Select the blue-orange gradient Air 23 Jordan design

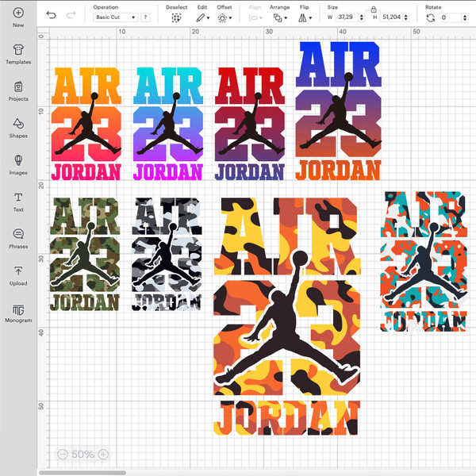click(339, 111)
